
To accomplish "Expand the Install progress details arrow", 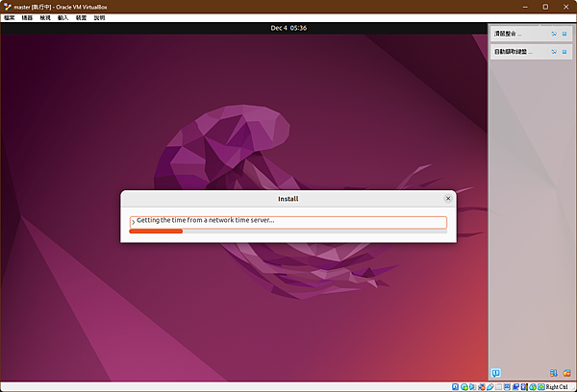I will (134, 222).
